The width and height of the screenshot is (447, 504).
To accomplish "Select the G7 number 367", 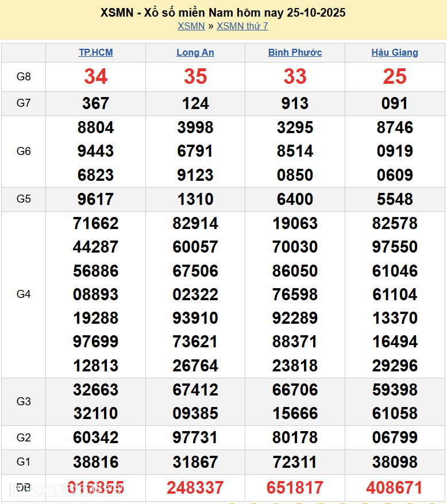I will pyautogui.click(x=95, y=103).
